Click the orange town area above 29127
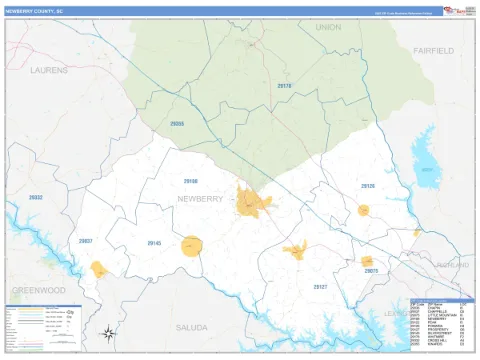Viewport: 480px width, 360px height. coord(296,250)
